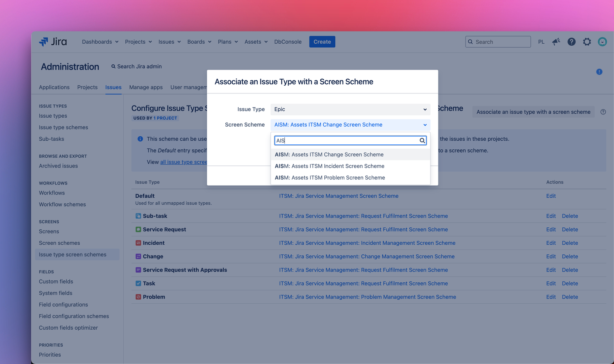Open the Incident Management Screen Scheme link
The height and width of the screenshot is (364, 614).
[x=367, y=243]
